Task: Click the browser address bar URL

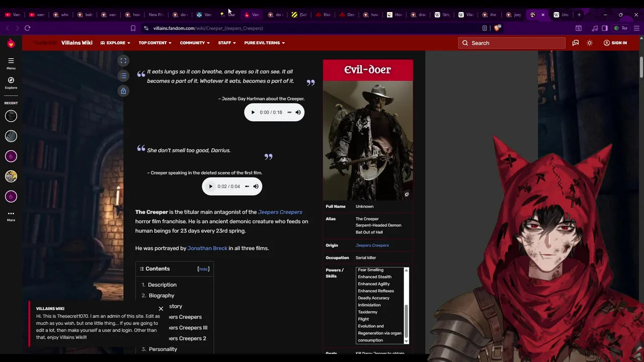Action: [x=208, y=28]
